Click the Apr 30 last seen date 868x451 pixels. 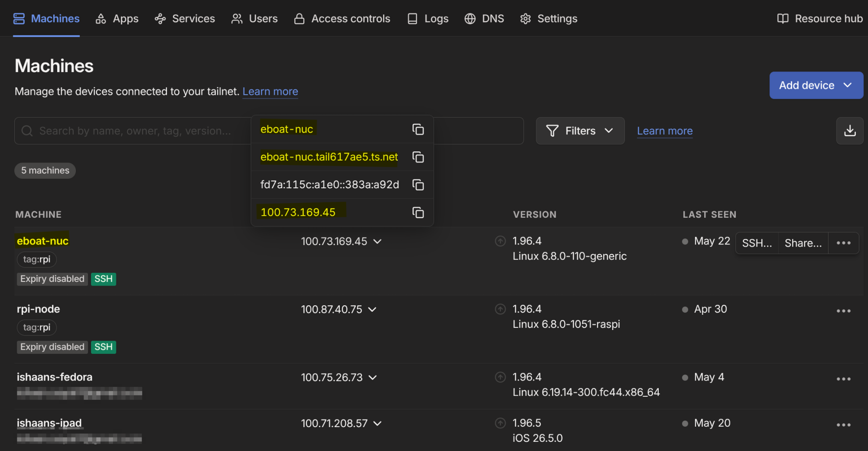coord(711,309)
